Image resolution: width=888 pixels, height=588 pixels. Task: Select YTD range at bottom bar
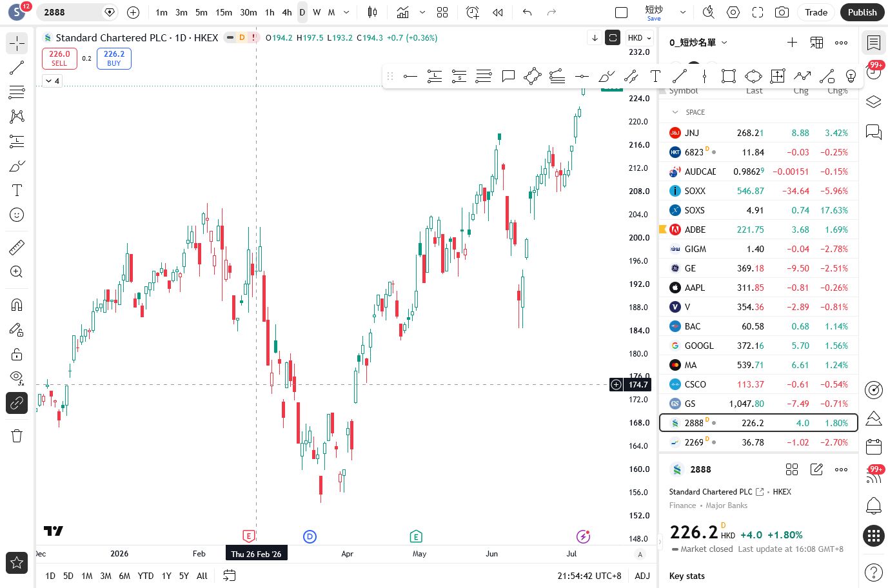[146, 576]
